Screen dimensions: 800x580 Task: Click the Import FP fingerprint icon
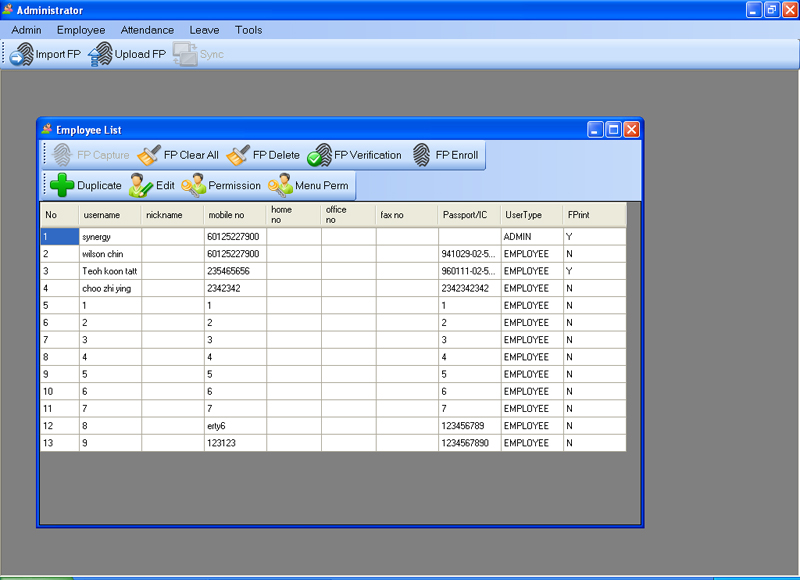coord(21,54)
